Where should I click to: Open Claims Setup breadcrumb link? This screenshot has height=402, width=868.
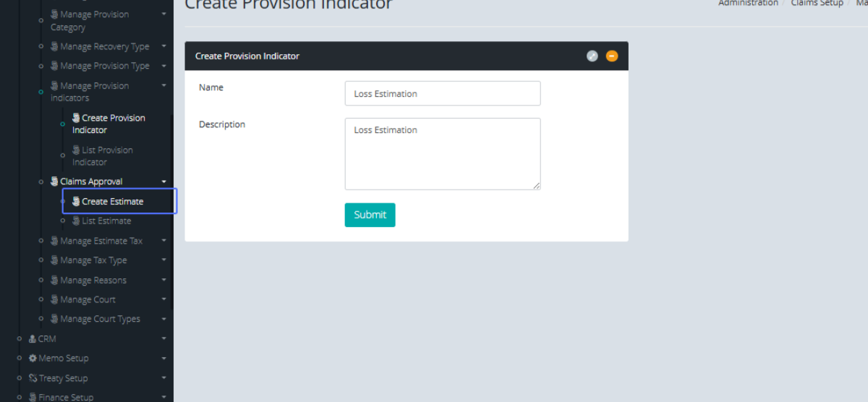[x=817, y=4]
